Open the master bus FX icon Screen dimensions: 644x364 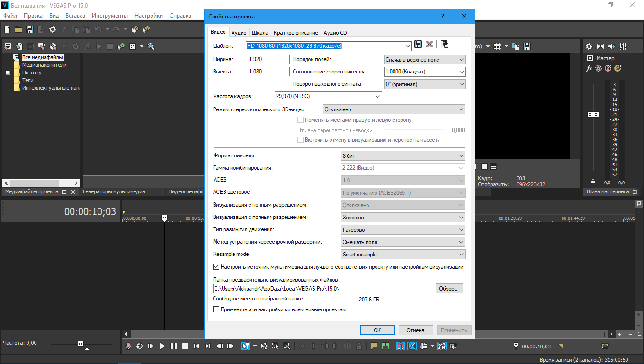tap(590, 68)
